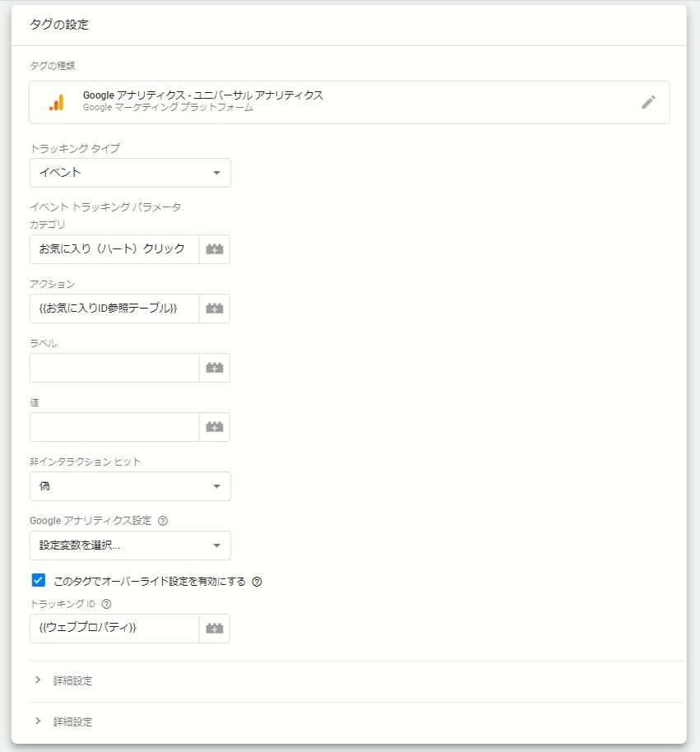Expand the first 詳細設定 section
This screenshot has width=700, height=752.
click(x=358, y=681)
